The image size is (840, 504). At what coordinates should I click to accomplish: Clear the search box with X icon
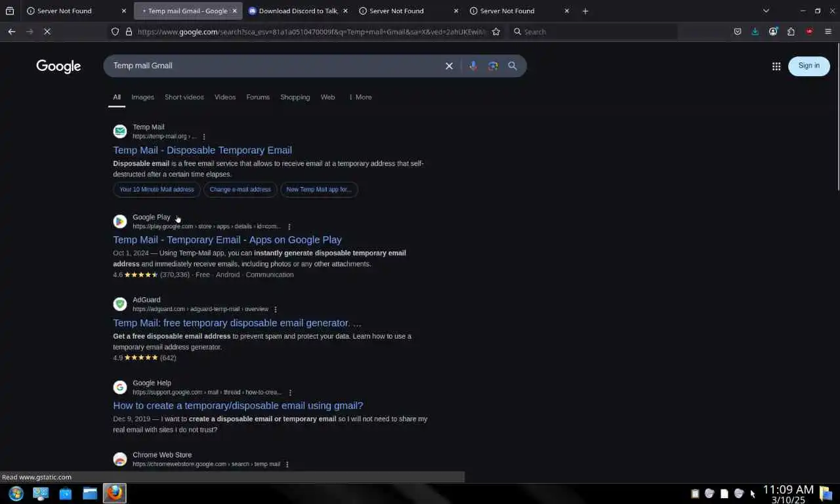(x=449, y=66)
